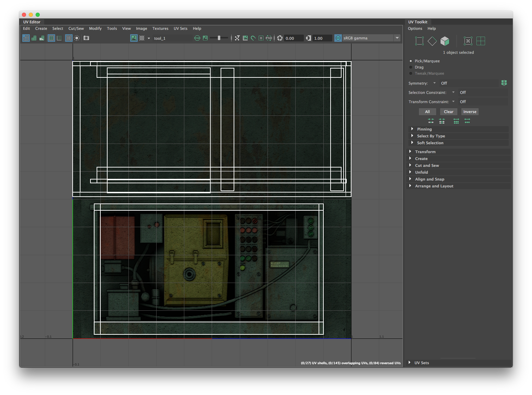The width and height of the screenshot is (532, 395).
Task: Click the RGB channels display icon
Action: coord(197,38)
